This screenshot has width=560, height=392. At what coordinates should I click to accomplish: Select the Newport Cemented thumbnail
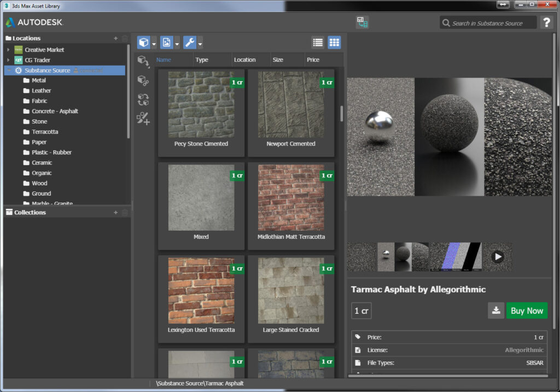(291, 105)
